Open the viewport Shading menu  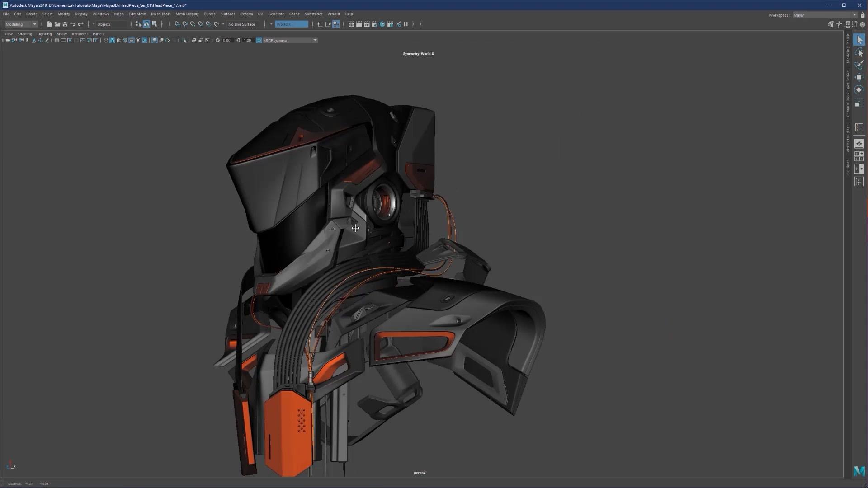coord(25,34)
